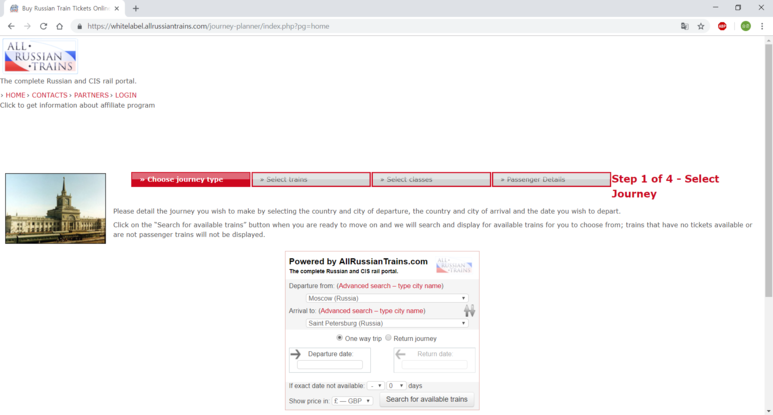Click Advanced search link for Arrival to
The image size is (773, 415).
[372, 311]
